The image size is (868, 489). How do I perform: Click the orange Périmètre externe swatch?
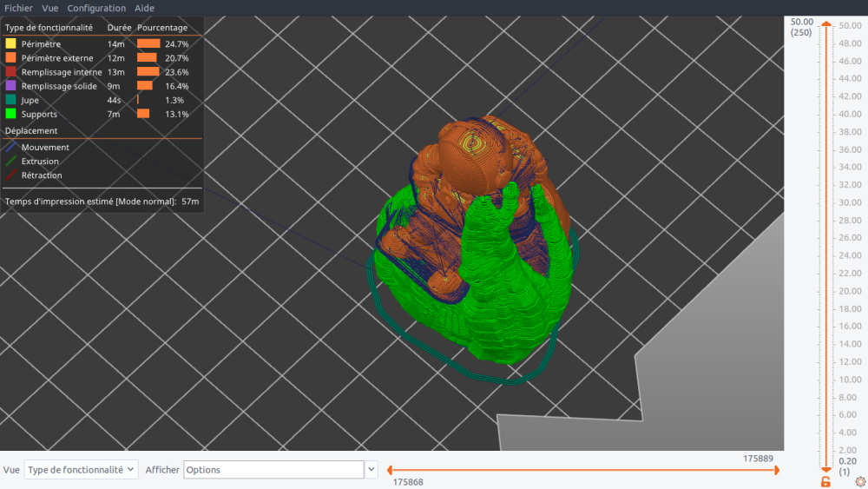(10, 57)
